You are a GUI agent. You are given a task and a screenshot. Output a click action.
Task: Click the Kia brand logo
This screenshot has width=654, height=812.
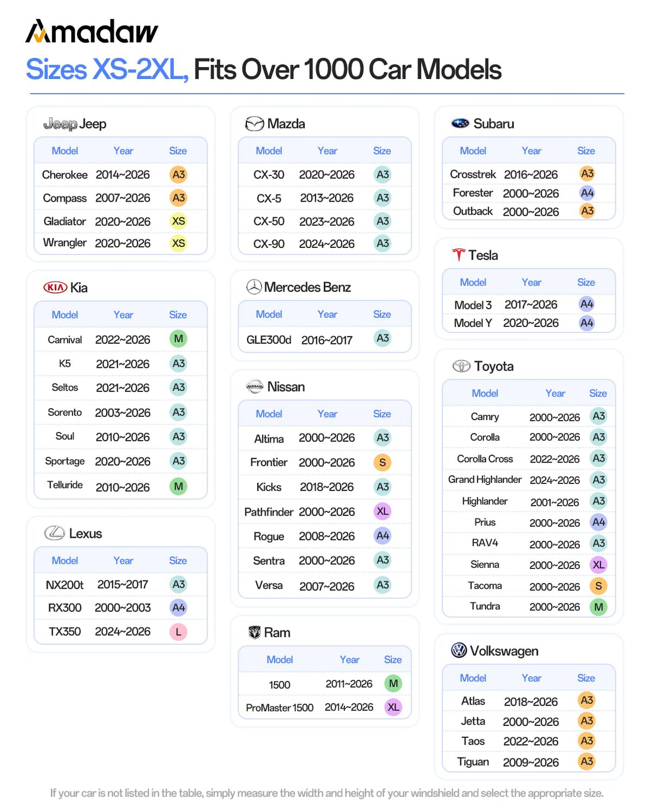55,287
